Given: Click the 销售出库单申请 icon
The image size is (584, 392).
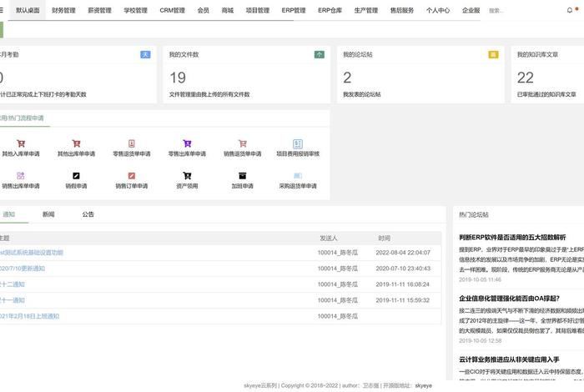Looking at the screenshot, I should coord(21,176).
